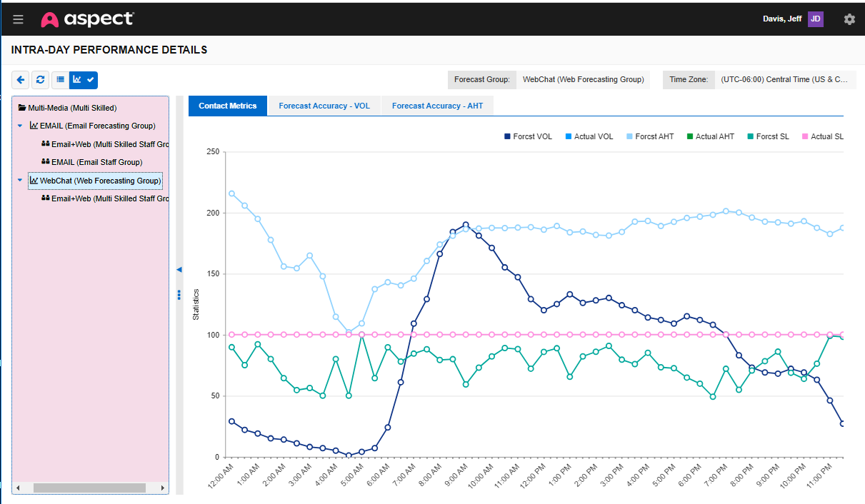Open the settings gear
This screenshot has width=865, height=504.
click(x=849, y=19)
